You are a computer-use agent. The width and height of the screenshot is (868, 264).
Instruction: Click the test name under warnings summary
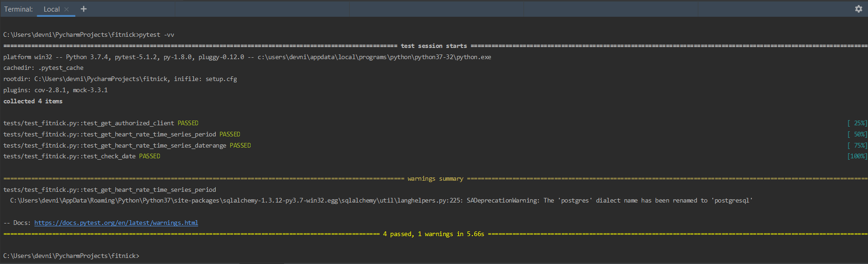click(x=110, y=190)
